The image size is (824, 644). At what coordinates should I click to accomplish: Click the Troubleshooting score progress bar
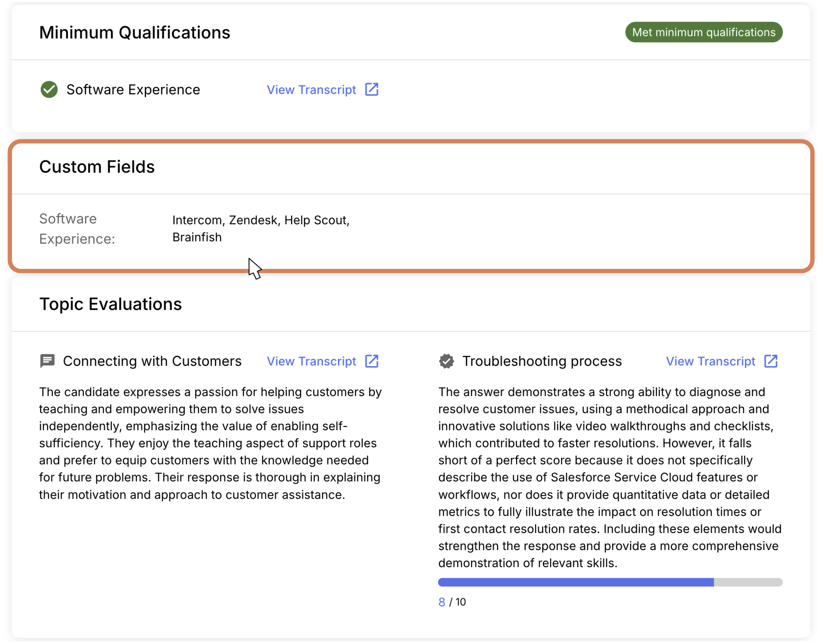point(610,582)
